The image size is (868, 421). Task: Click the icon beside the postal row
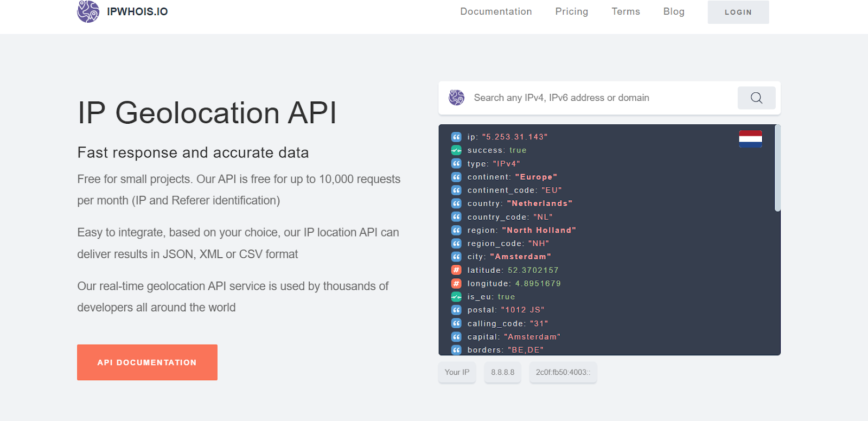456,310
